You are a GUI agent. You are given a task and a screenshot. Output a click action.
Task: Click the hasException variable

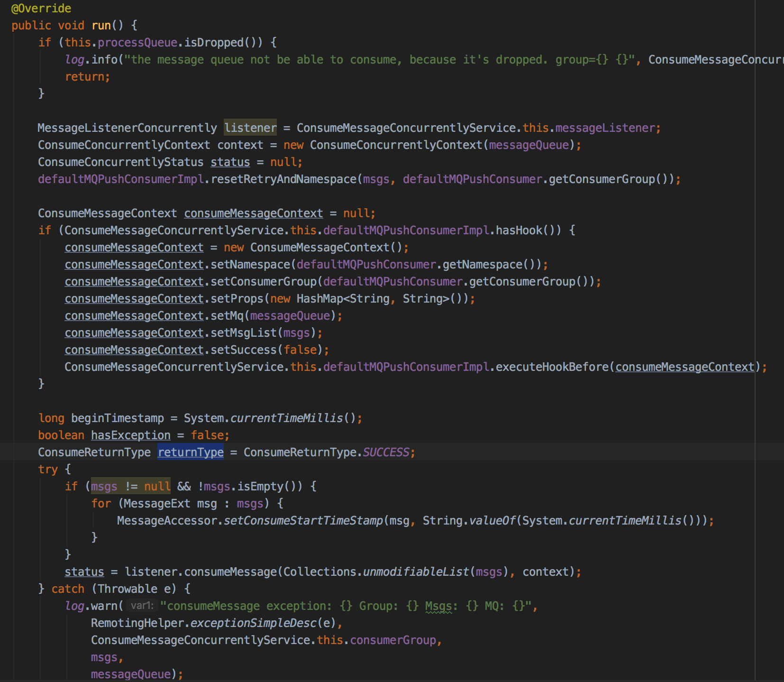pos(131,435)
